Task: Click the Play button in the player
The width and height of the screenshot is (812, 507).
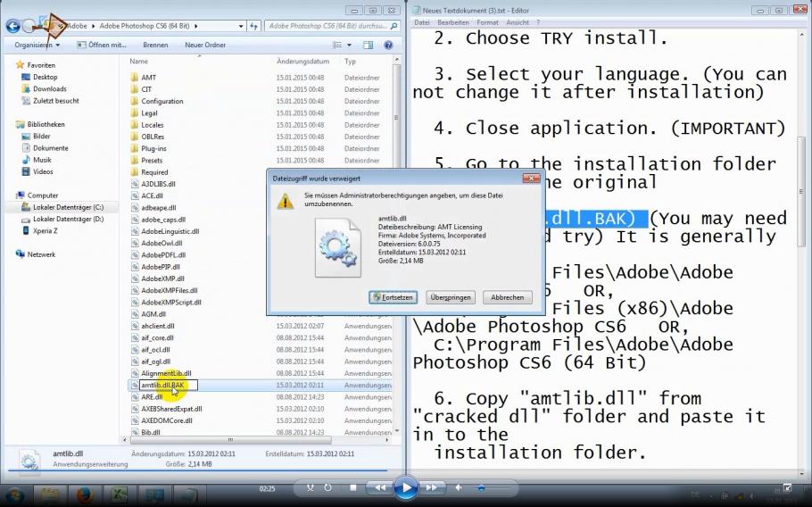Action: pos(406,488)
